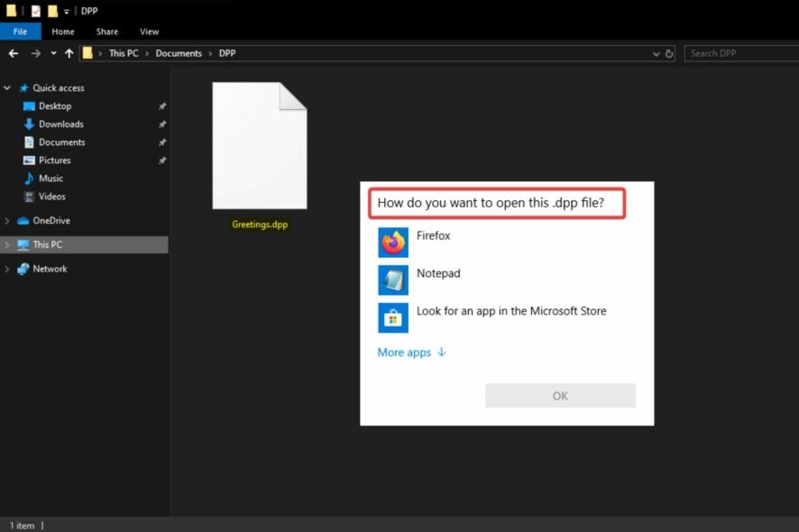
Task: Click the up-one-level navigation arrow
Action: tap(69, 53)
